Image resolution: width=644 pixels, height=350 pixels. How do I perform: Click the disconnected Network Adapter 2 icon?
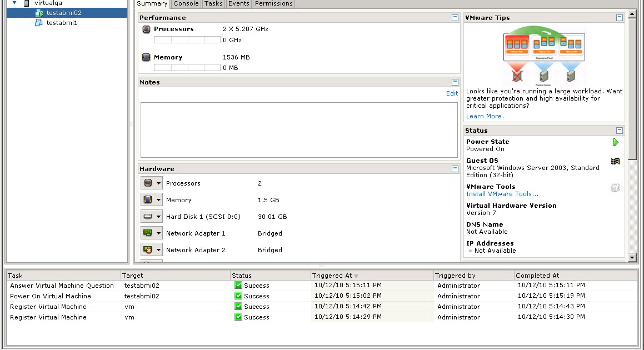point(148,249)
